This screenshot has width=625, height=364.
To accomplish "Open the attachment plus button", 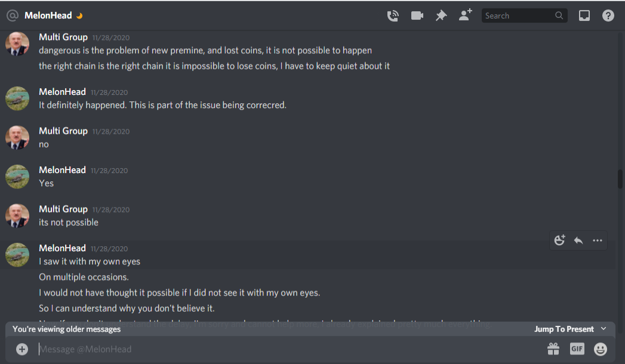I will point(22,349).
